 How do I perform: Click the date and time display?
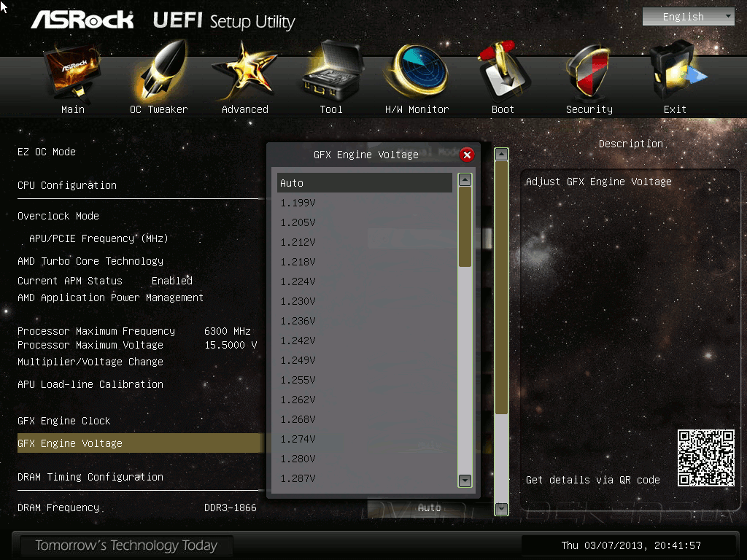pos(631,545)
